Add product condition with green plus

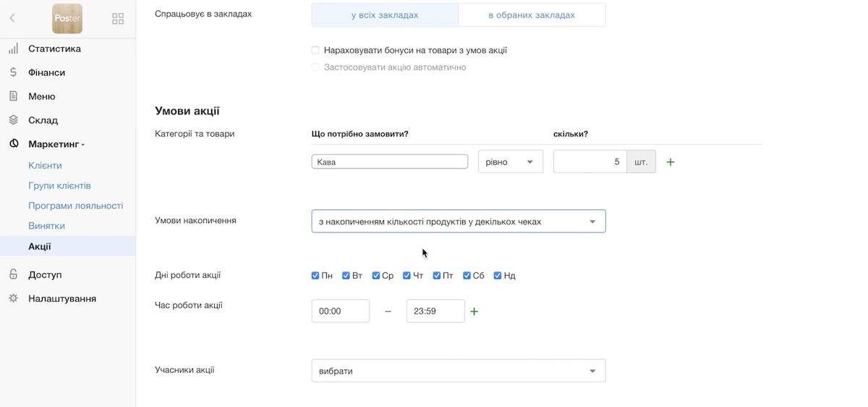(x=671, y=162)
